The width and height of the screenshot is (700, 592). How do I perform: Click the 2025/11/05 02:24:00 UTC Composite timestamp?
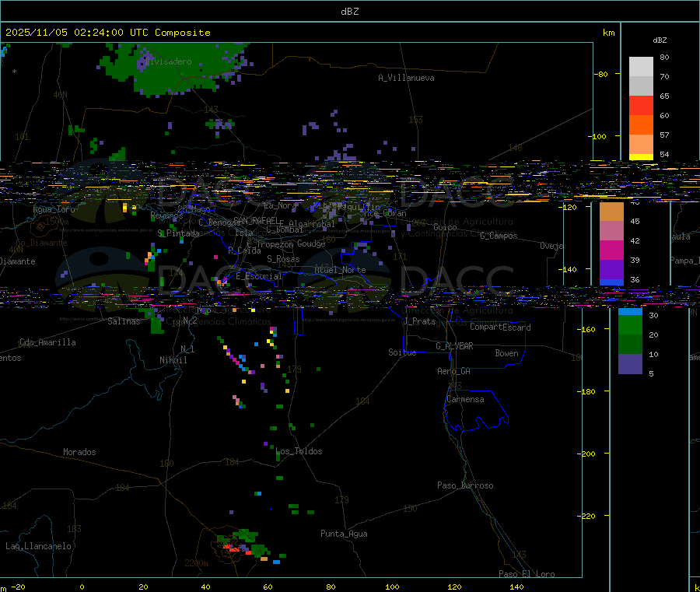click(107, 33)
